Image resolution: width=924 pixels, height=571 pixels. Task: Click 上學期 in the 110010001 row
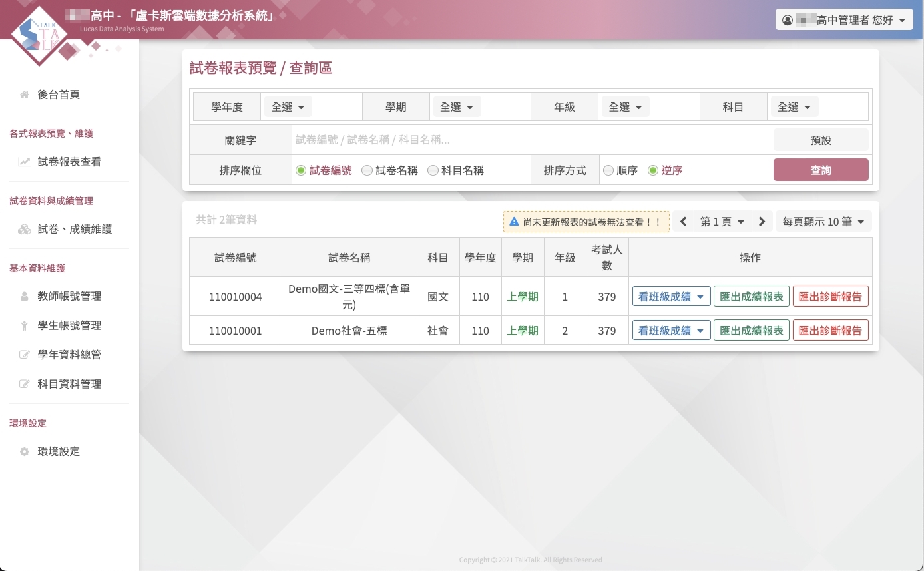[523, 331]
